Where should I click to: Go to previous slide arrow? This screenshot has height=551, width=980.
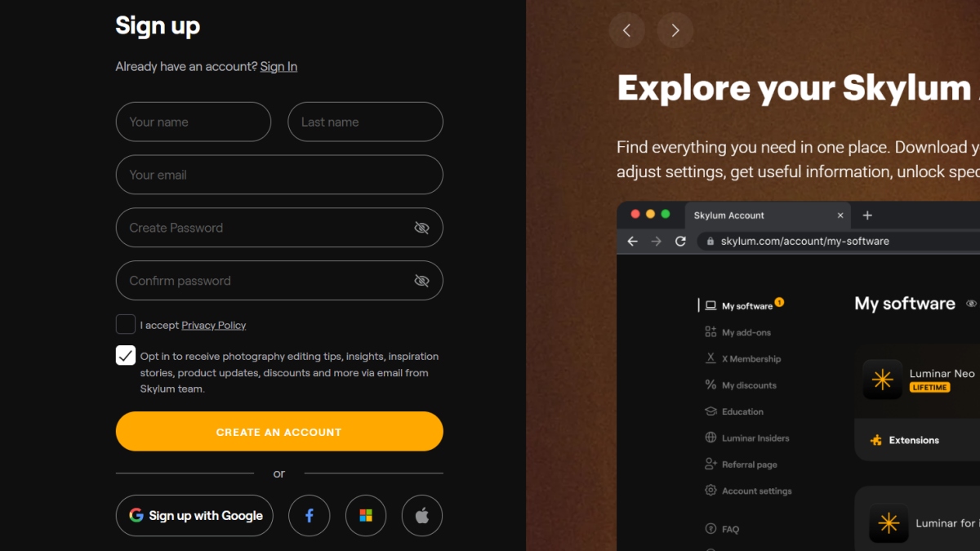626,30
